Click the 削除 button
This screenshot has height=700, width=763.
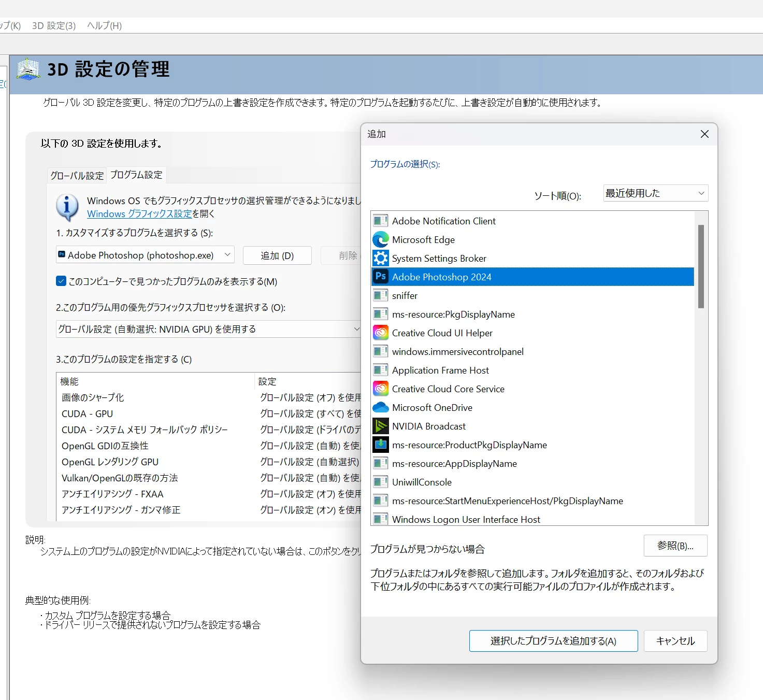[x=342, y=255]
